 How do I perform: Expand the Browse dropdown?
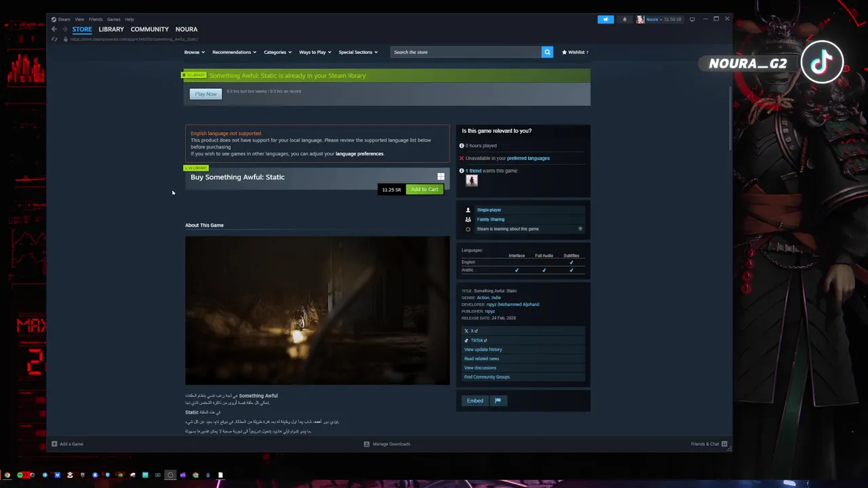194,52
